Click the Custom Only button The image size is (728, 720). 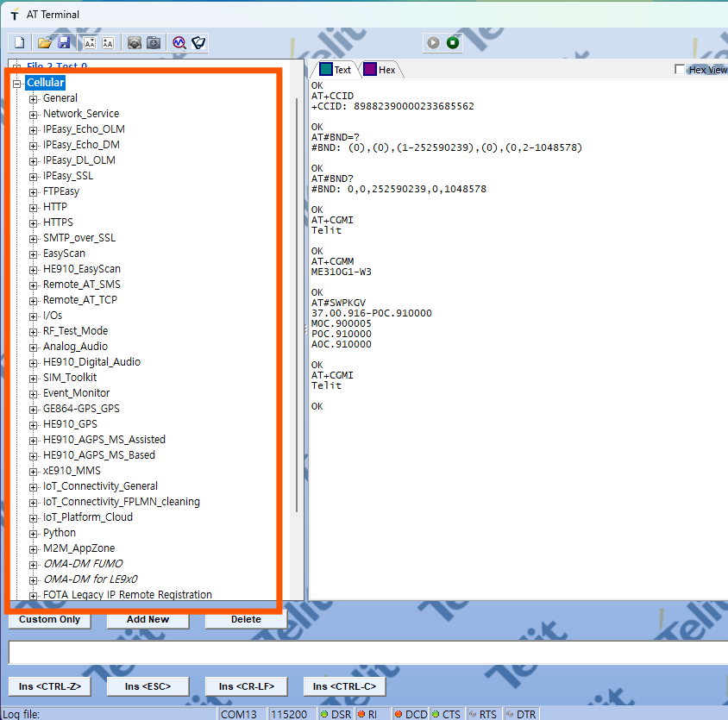click(x=50, y=620)
